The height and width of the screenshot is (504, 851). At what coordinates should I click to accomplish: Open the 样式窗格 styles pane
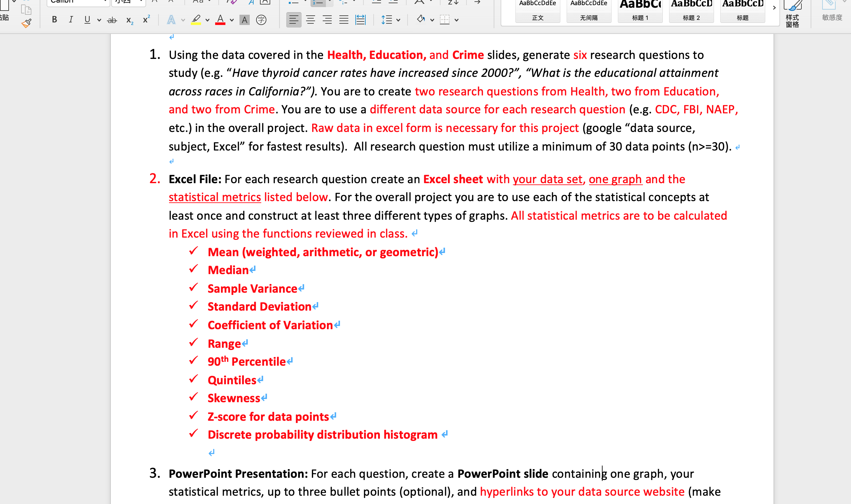point(793,13)
